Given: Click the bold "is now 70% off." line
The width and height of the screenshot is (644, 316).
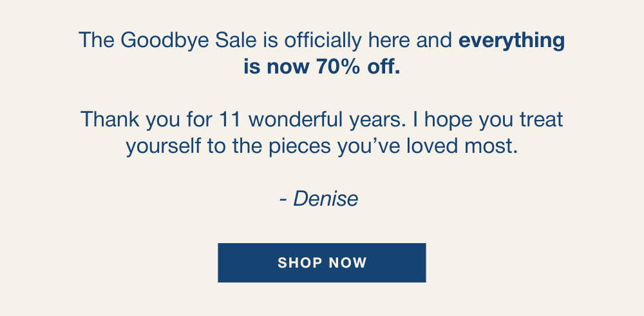Looking at the screenshot, I should 321,66.
